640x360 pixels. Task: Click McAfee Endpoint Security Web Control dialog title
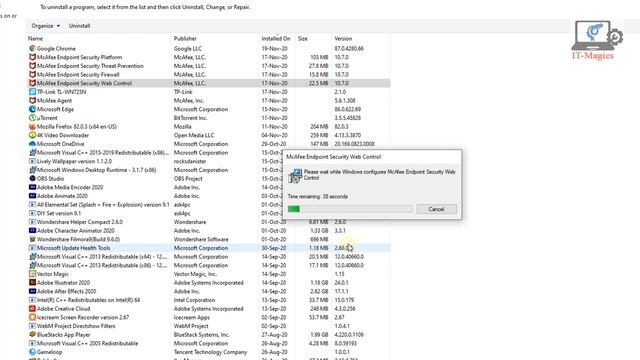333,157
